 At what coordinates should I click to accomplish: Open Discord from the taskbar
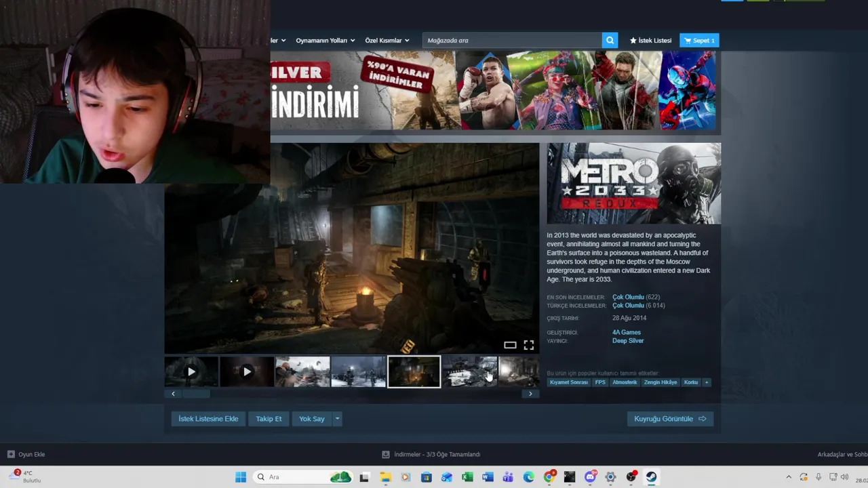(x=590, y=477)
